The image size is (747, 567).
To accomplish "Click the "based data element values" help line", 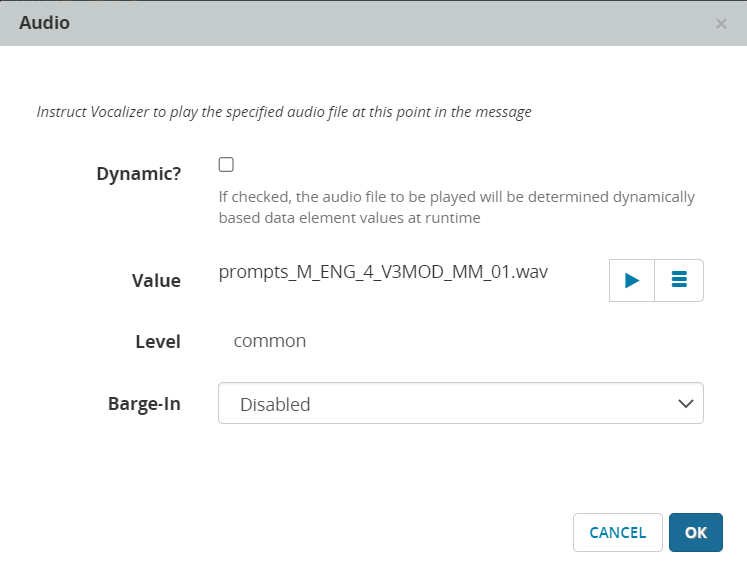I will [x=349, y=217].
